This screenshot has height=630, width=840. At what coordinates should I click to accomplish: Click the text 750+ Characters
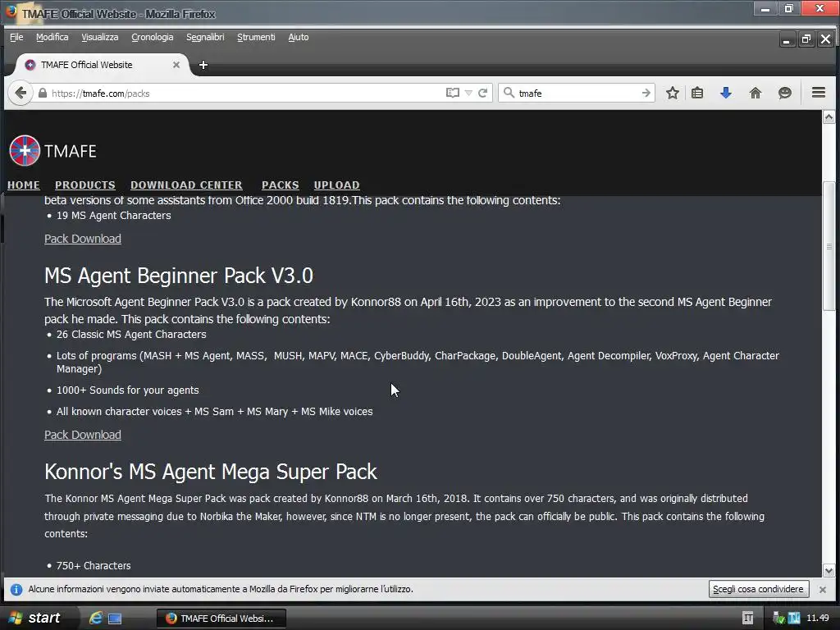point(94,566)
